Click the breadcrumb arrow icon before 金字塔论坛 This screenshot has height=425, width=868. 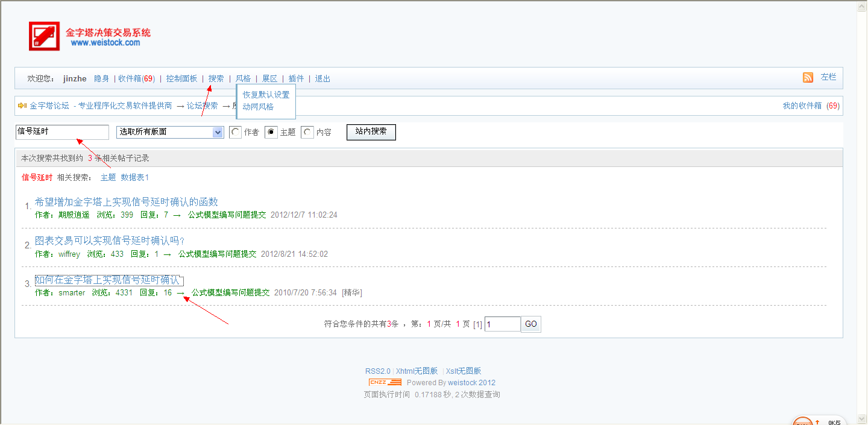point(22,105)
